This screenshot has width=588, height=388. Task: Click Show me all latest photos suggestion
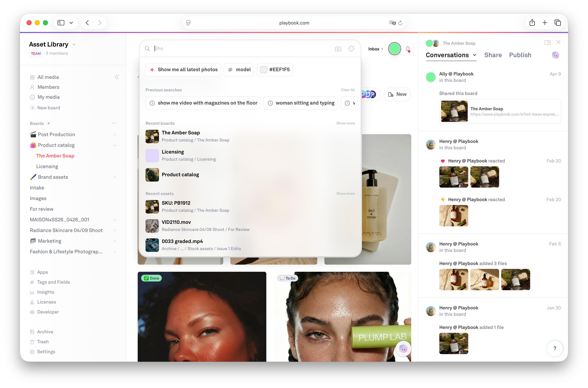(x=183, y=70)
